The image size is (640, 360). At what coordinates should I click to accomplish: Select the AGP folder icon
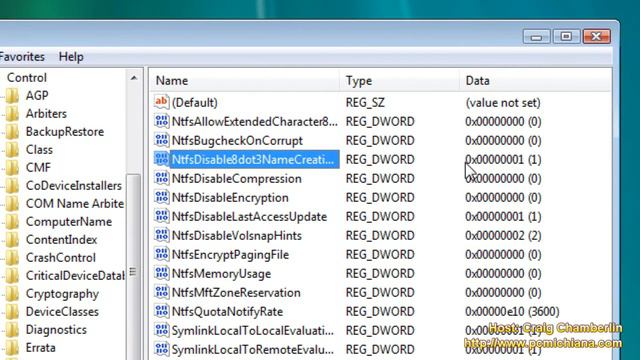pos(12,96)
